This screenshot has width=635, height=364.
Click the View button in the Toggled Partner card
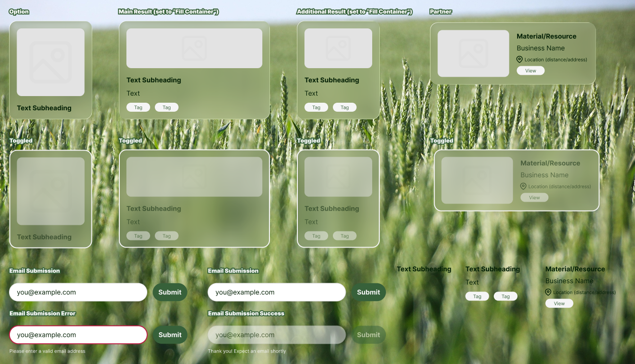pyautogui.click(x=535, y=197)
